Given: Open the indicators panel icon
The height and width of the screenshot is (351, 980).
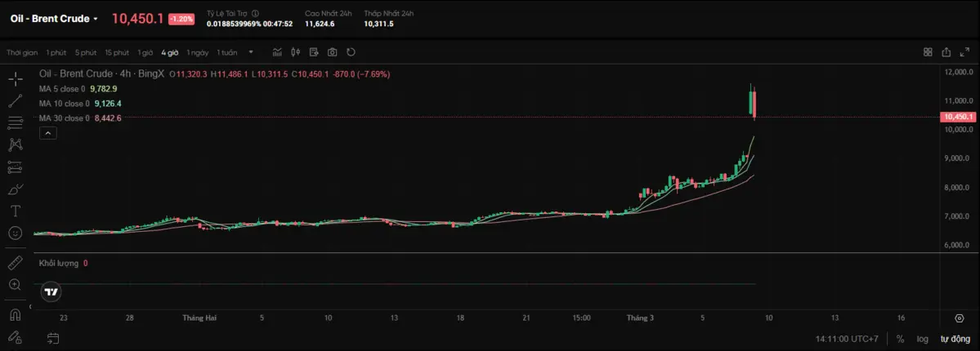Looking at the screenshot, I should point(277,52).
